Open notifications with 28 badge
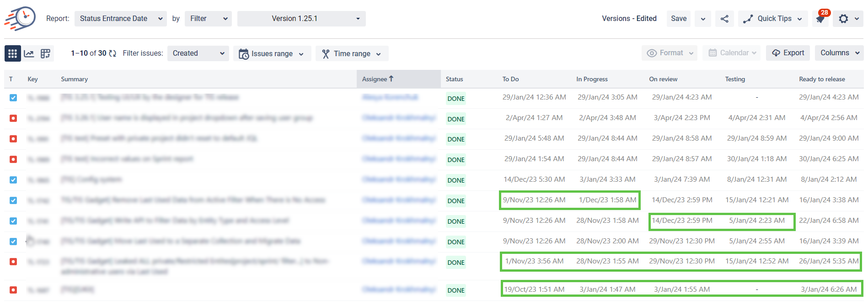Viewport: 868px width, 305px height. (820, 18)
